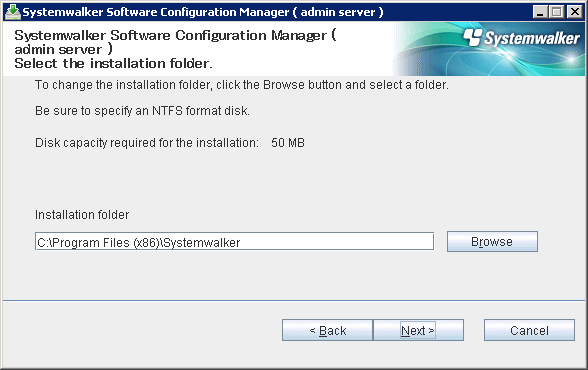This screenshot has height=370, width=588.
Task: Close the installer window with X
Action: tap(574, 12)
